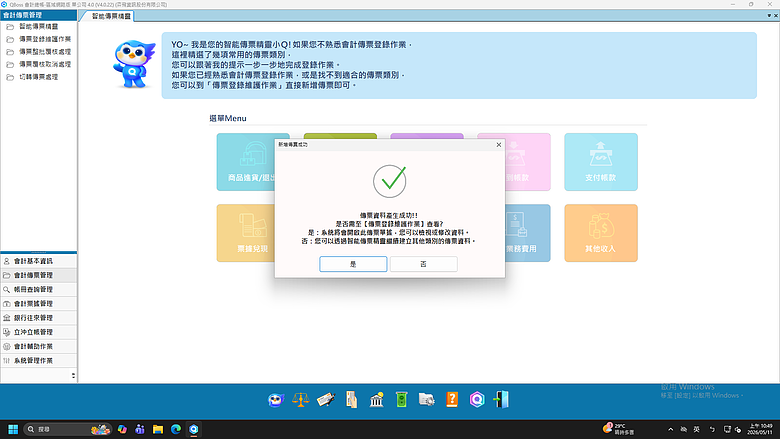Open 傳票整批覆核處理 in the left tree
The width and height of the screenshot is (780, 439).
(x=45, y=52)
